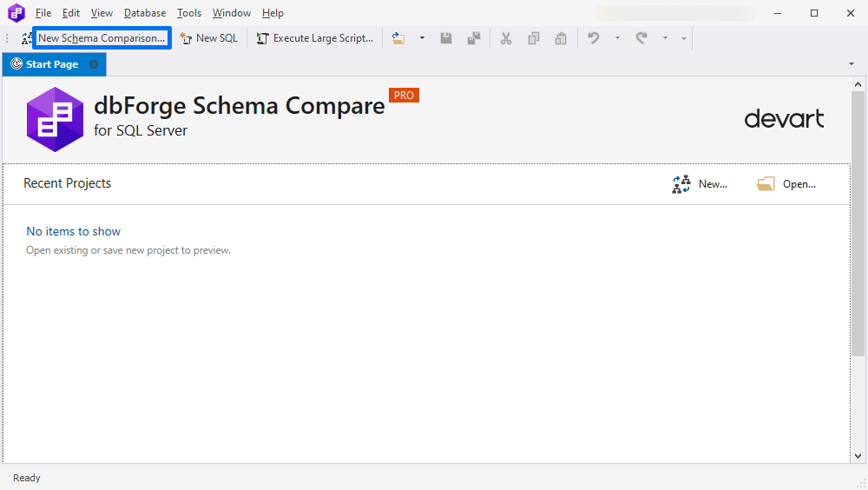Expand the Redo history dropdown
This screenshot has width=868, height=490.
665,38
